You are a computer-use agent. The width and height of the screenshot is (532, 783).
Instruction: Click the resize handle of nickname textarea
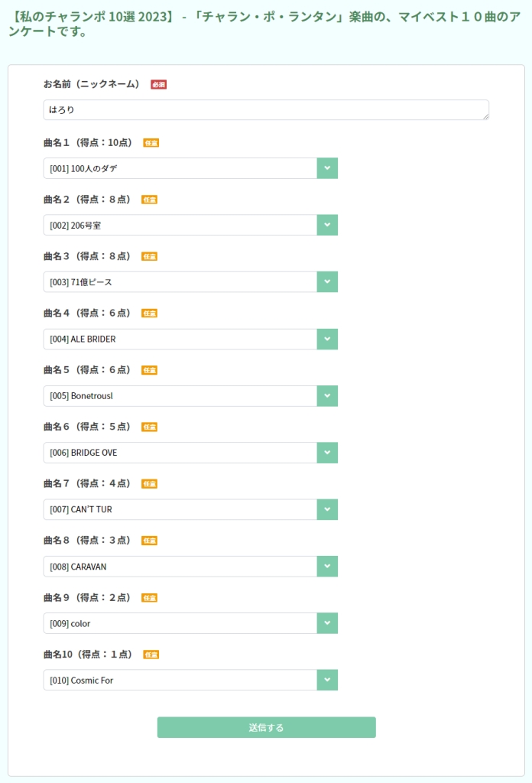[485, 116]
